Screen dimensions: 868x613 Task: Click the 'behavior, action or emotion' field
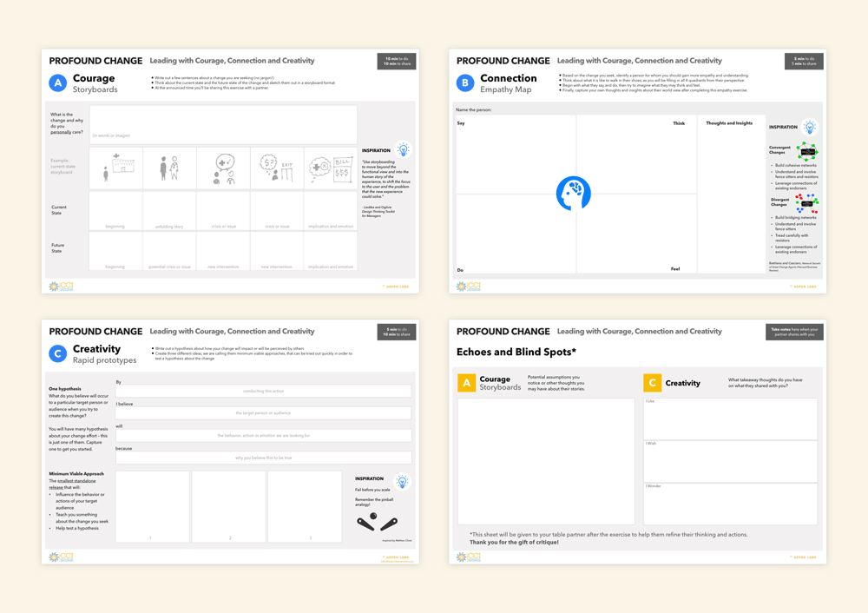click(x=264, y=435)
